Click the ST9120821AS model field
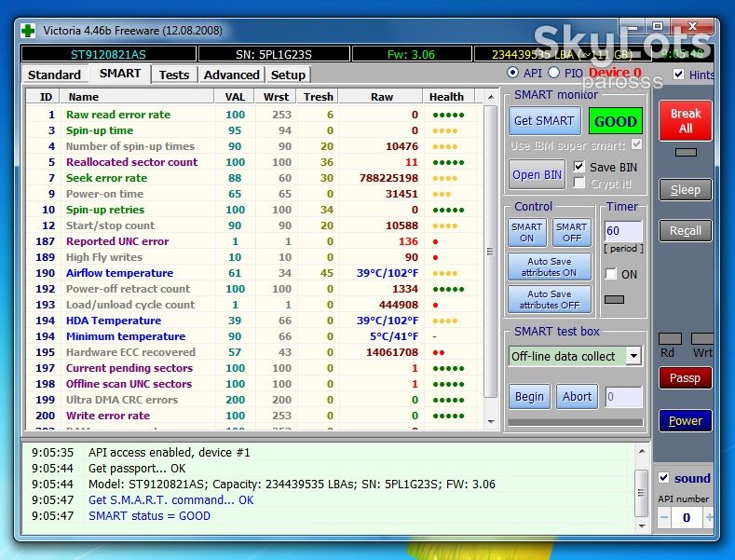This screenshot has height=560, width=735. click(x=108, y=54)
